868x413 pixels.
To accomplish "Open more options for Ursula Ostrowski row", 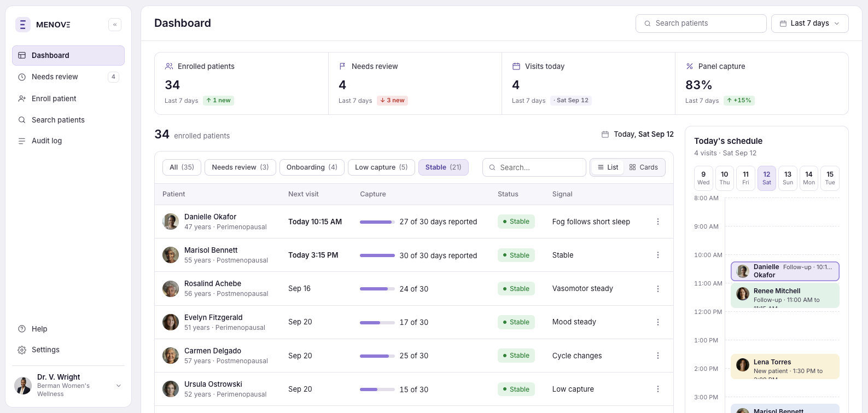I will [x=658, y=389].
